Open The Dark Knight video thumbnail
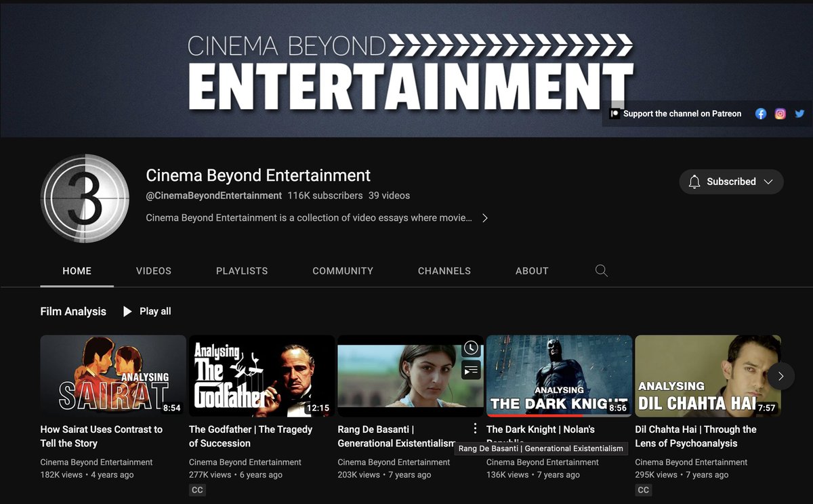This screenshot has height=504, width=813. (x=559, y=376)
